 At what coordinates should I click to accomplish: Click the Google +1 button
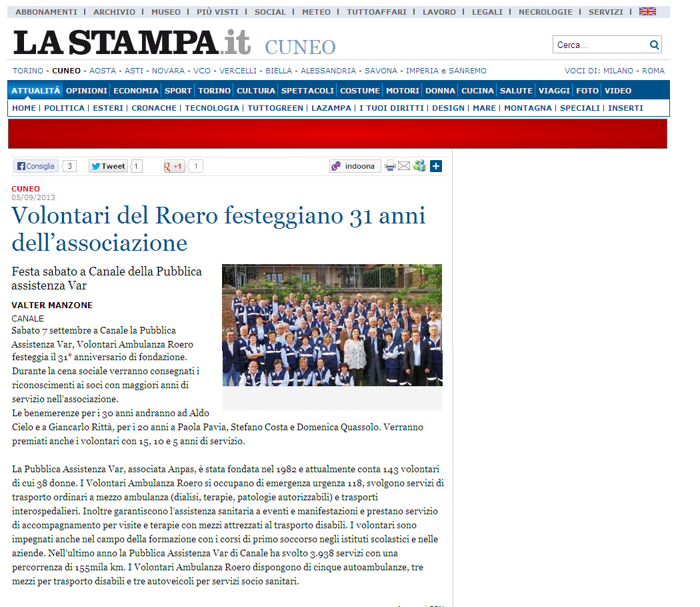(x=174, y=166)
